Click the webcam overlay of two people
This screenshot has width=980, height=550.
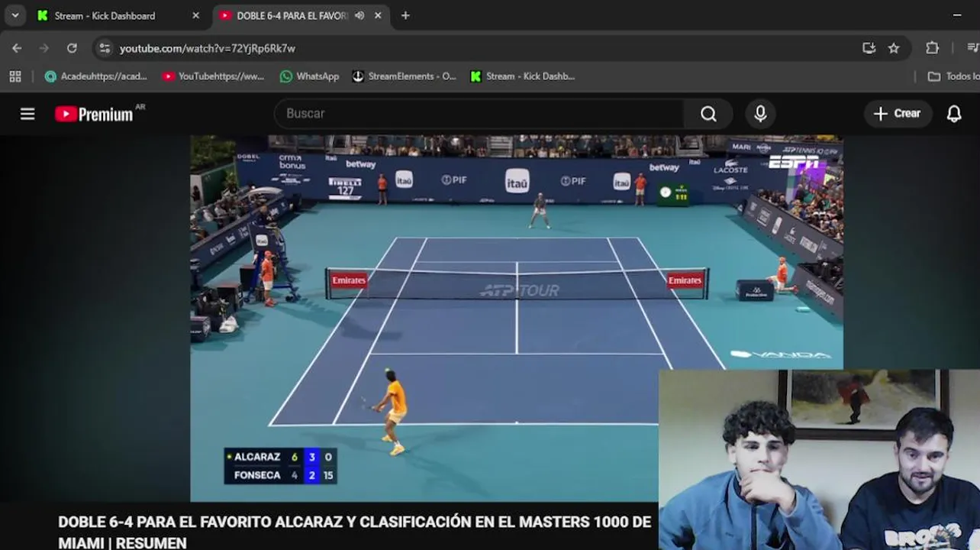(819, 460)
